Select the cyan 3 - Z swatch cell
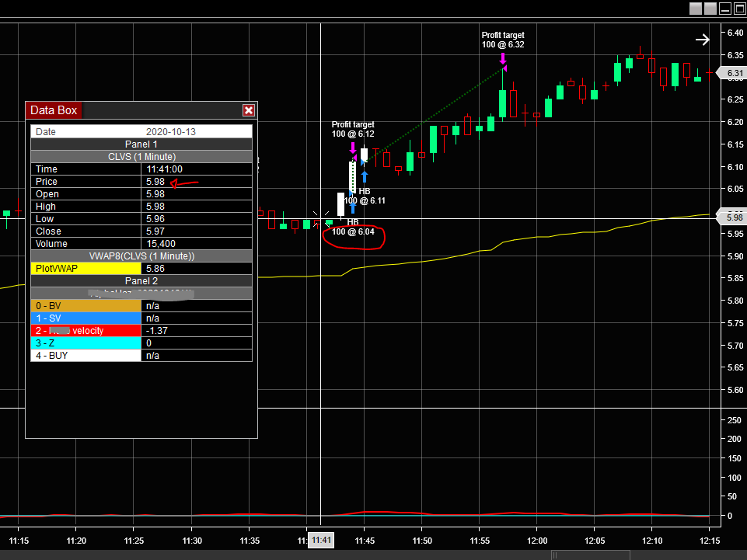The image size is (747, 560). 86,343
